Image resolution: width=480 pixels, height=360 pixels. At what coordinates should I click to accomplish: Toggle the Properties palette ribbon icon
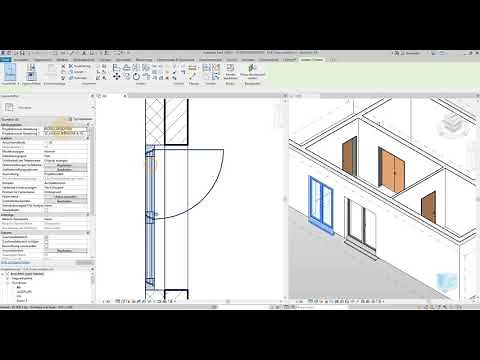click(x=31, y=77)
